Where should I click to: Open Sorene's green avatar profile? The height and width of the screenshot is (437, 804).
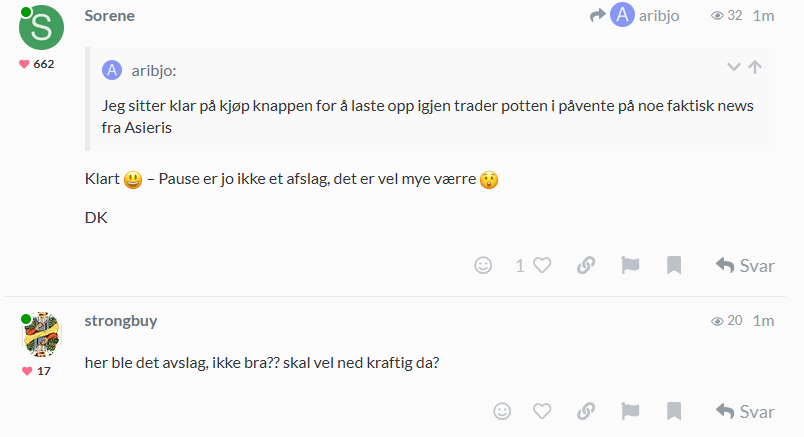click(x=42, y=27)
